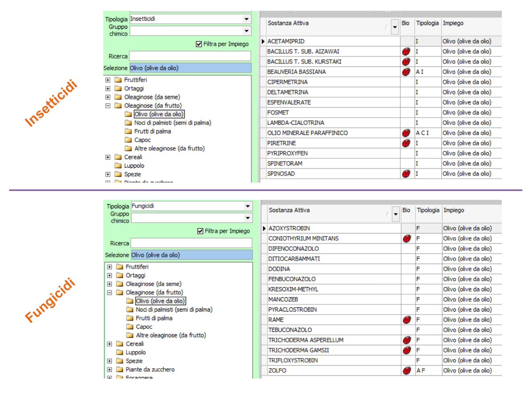
Task: Click the Bio icon for CONIOTHYRIUM MINITANS
Action: coord(407,238)
